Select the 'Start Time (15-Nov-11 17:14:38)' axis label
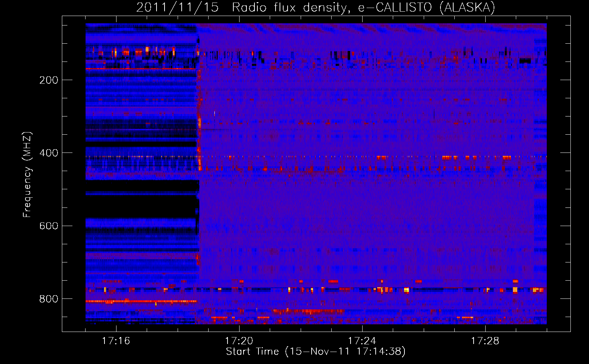 [x=316, y=352]
